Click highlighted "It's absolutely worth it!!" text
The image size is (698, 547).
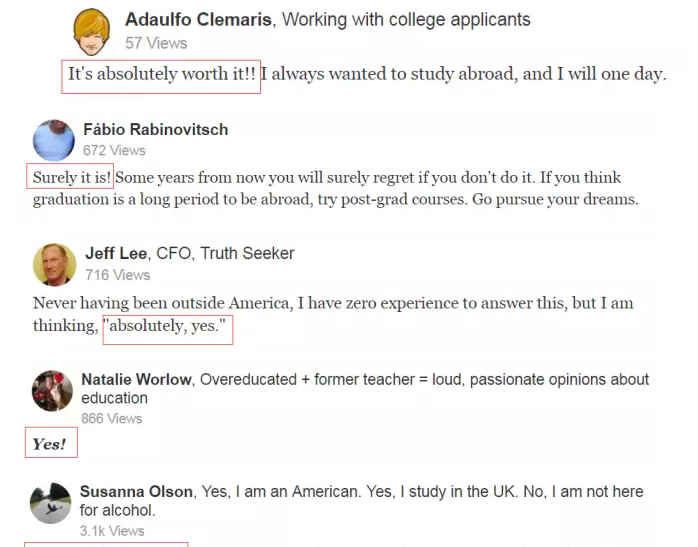(x=161, y=74)
